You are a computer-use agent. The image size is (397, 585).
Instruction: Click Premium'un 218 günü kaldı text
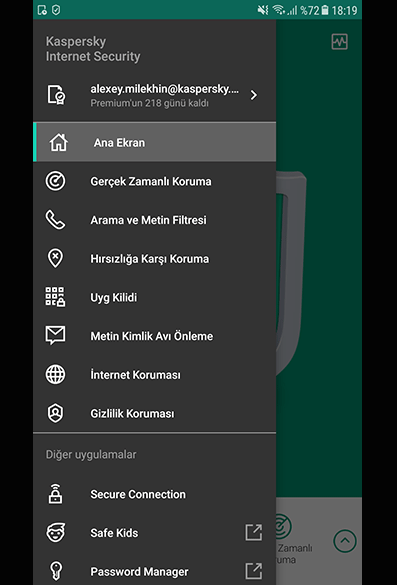149,103
